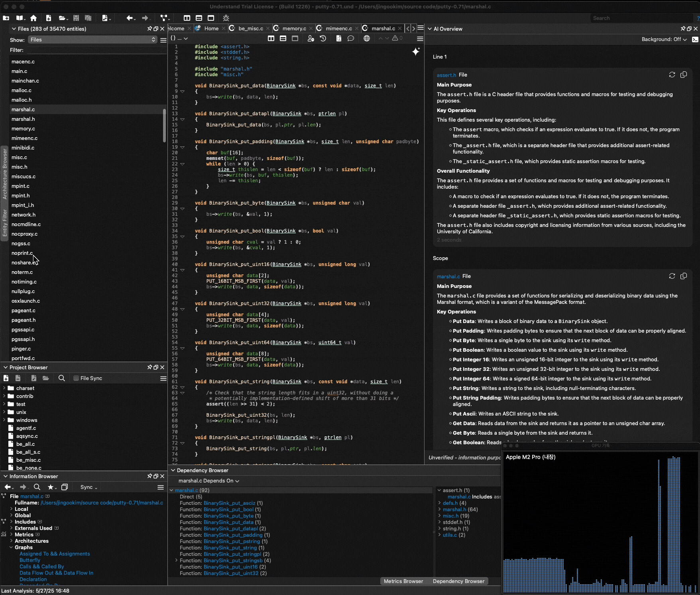Switch to the memory.c tab
The width and height of the screenshot is (700, 595).
coord(294,28)
